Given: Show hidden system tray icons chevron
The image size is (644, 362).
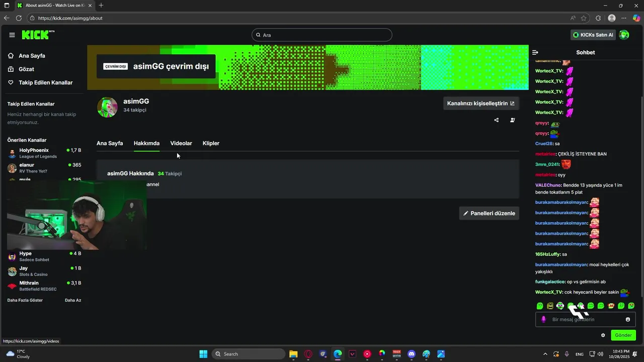Looking at the screenshot, I should coord(545,354).
